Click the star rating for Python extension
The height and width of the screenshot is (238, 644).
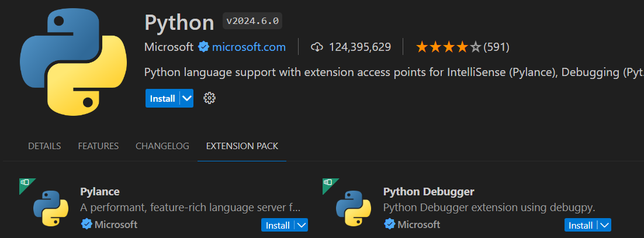point(448,47)
